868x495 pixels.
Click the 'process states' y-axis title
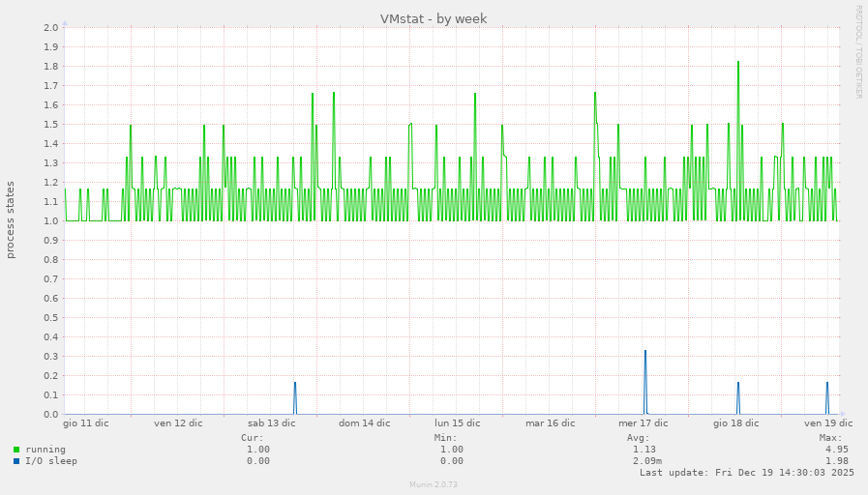[x=11, y=220]
